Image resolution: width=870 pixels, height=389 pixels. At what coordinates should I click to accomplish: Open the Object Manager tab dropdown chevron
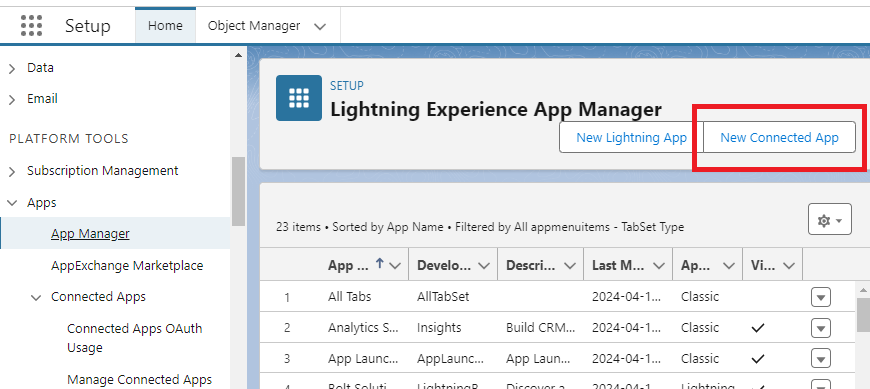pos(320,26)
